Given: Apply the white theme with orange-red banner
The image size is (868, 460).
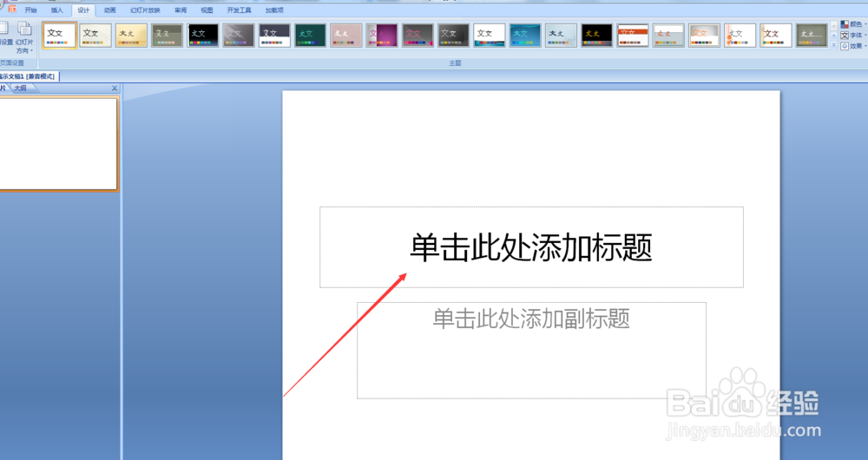Looking at the screenshot, I should click(x=633, y=35).
